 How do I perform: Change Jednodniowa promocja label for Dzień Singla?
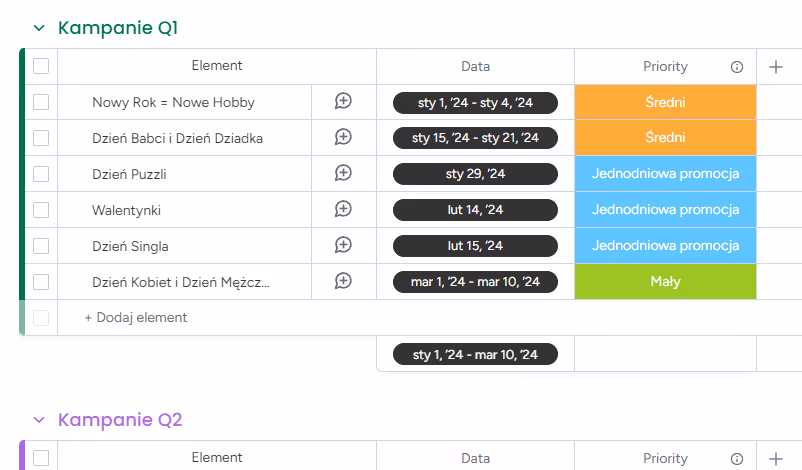coord(665,245)
